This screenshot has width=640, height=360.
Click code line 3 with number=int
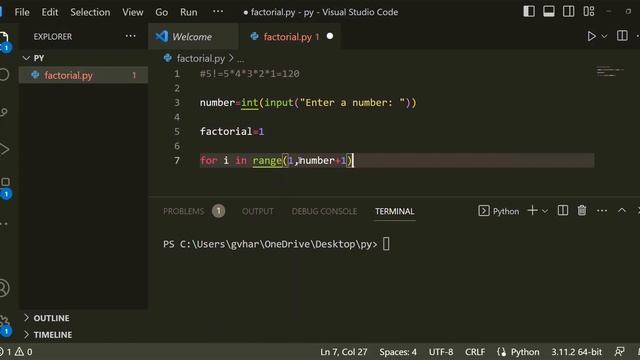[308, 103]
